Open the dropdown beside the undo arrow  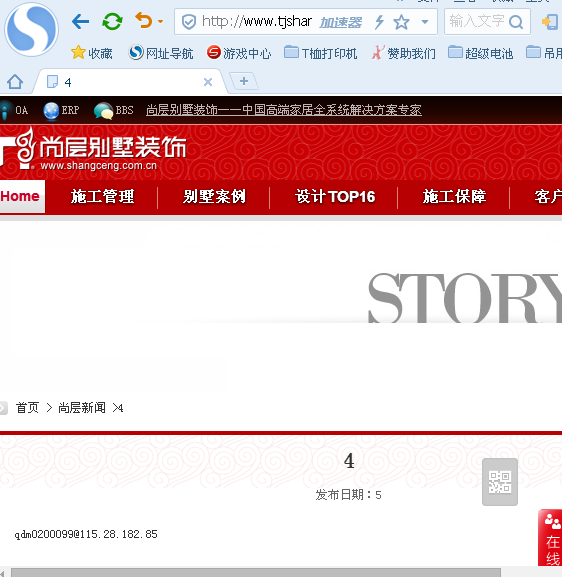click(160, 21)
